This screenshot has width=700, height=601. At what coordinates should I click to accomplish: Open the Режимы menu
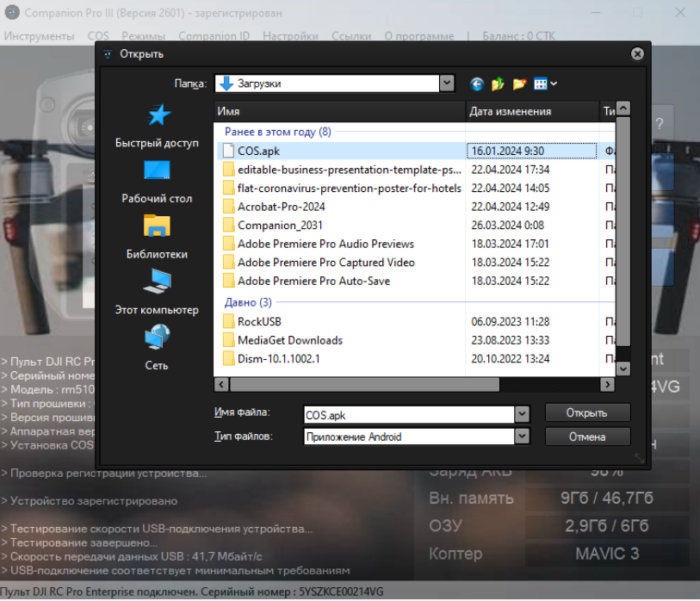[x=143, y=35]
